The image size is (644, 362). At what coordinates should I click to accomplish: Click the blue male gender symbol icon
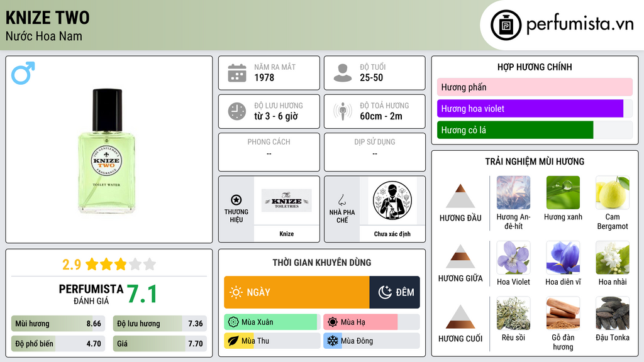point(23,73)
